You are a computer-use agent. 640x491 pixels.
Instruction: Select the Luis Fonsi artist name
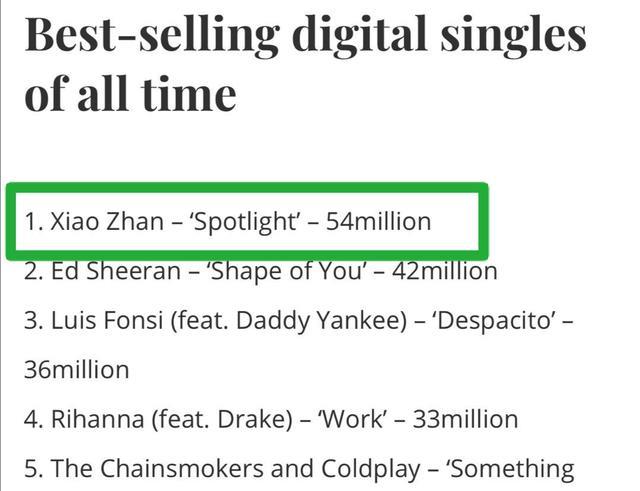[107, 320]
